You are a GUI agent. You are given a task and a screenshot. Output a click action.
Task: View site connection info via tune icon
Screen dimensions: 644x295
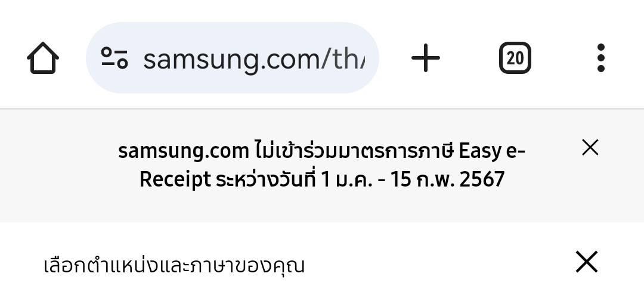tap(114, 58)
